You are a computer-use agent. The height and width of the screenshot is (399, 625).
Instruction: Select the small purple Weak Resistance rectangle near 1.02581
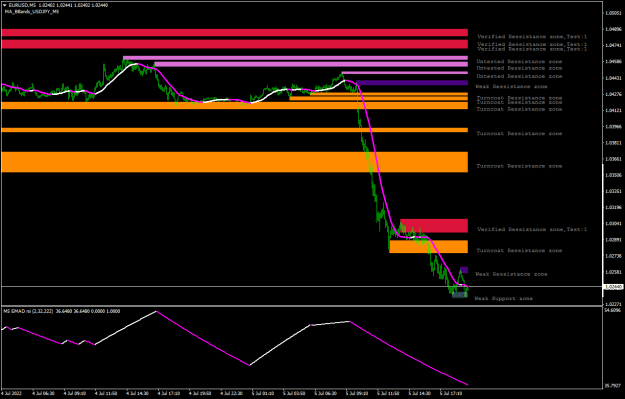(x=464, y=270)
